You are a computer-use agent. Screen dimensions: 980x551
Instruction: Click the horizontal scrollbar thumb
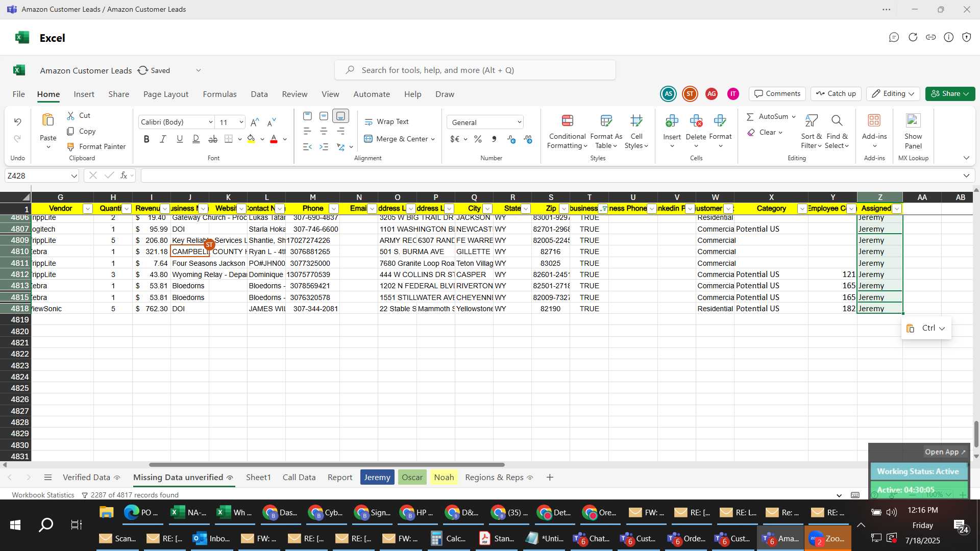click(327, 465)
